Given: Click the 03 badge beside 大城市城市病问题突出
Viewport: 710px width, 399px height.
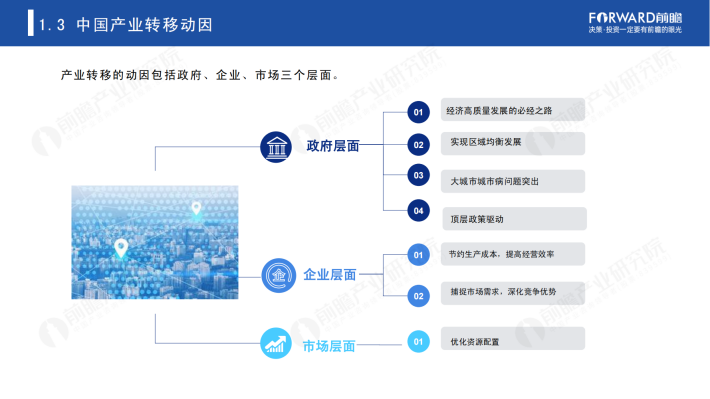Looking at the screenshot, I should click(x=418, y=175).
